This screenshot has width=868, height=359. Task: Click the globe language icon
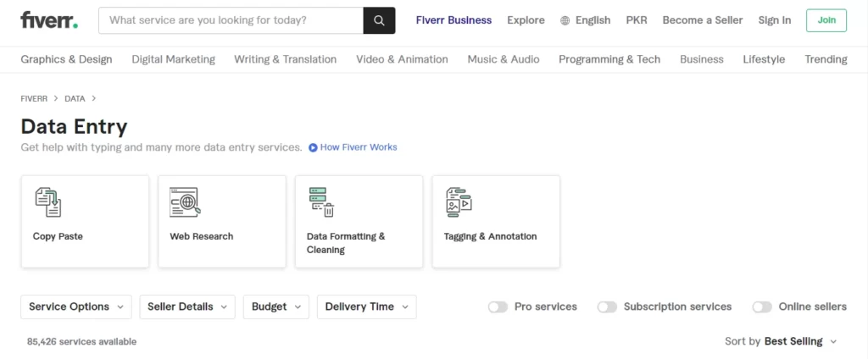click(x=565, y=20)
